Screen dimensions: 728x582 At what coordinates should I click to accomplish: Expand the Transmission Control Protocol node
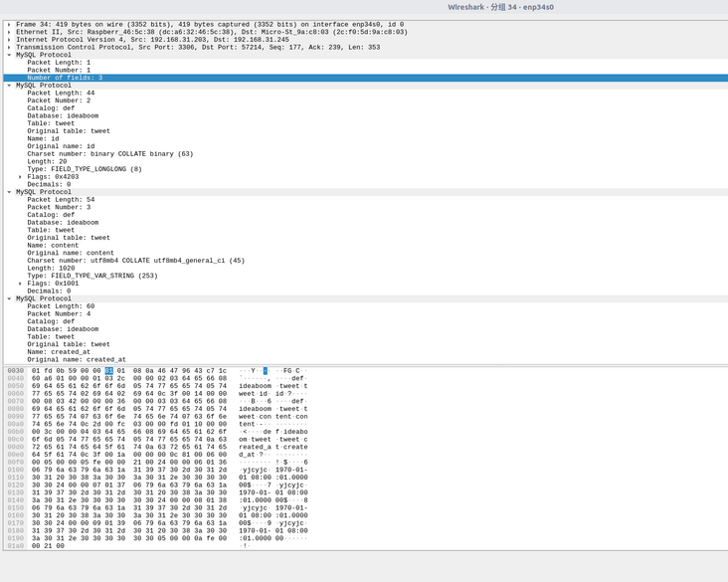click(x=9, y=47)
